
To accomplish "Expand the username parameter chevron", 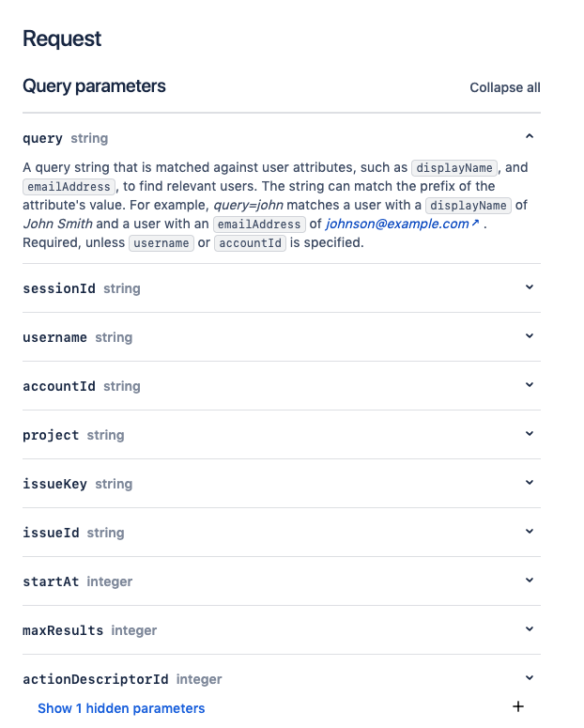I will (530, 336).
